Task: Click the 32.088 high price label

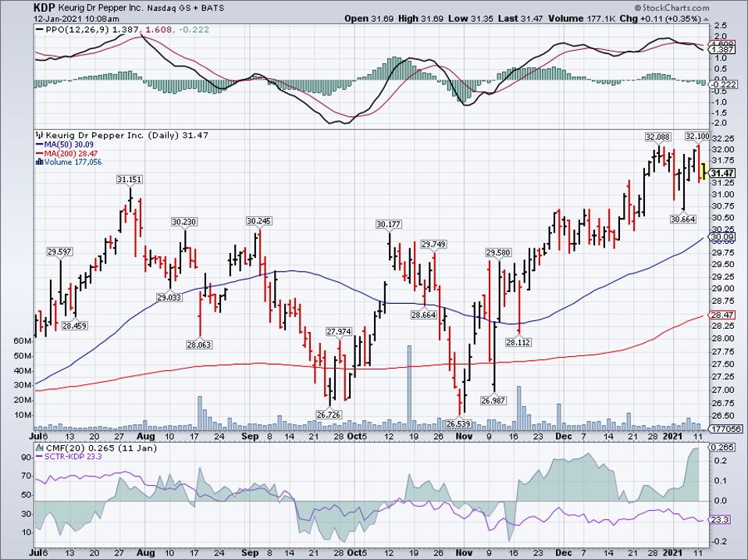Action: (x=658, y=137)
